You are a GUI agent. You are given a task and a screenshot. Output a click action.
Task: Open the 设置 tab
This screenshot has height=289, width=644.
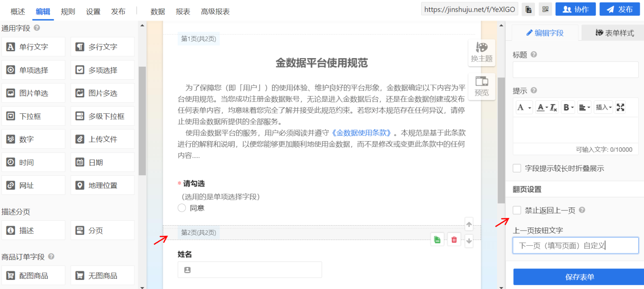coord(93,12)
